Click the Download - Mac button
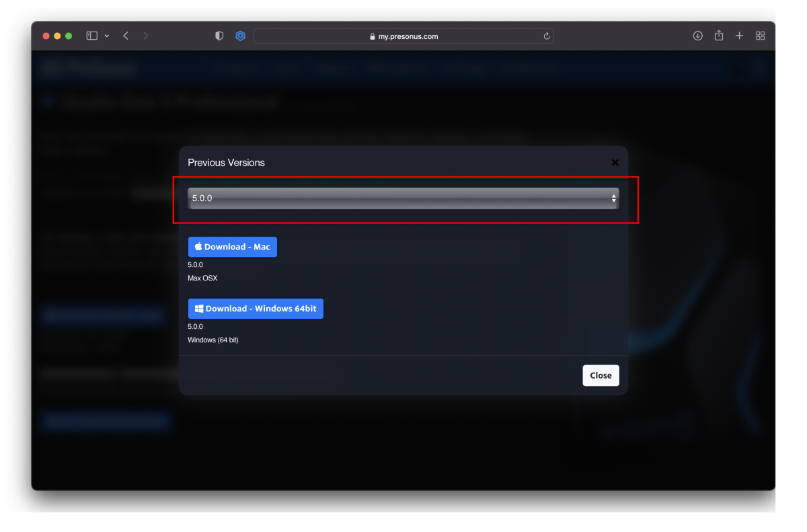Screen dimensions: 807x532 (233, 247)
